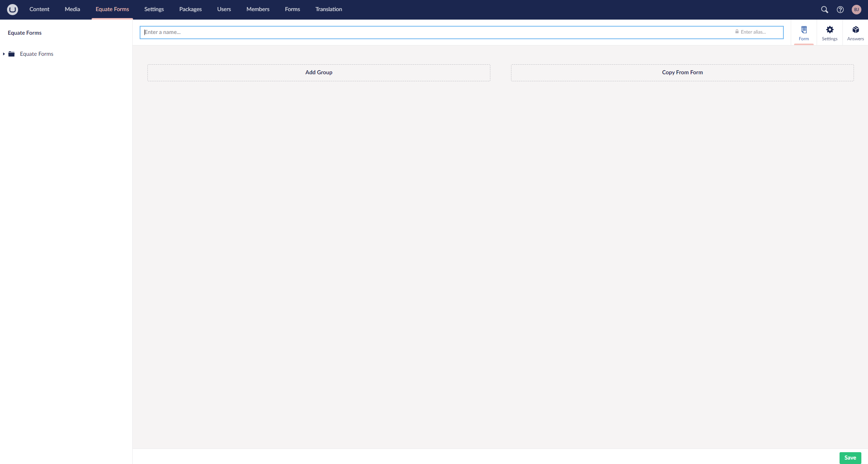Screen dimensions: 868x464
Task: Open the Packages section
Action: 190,9
